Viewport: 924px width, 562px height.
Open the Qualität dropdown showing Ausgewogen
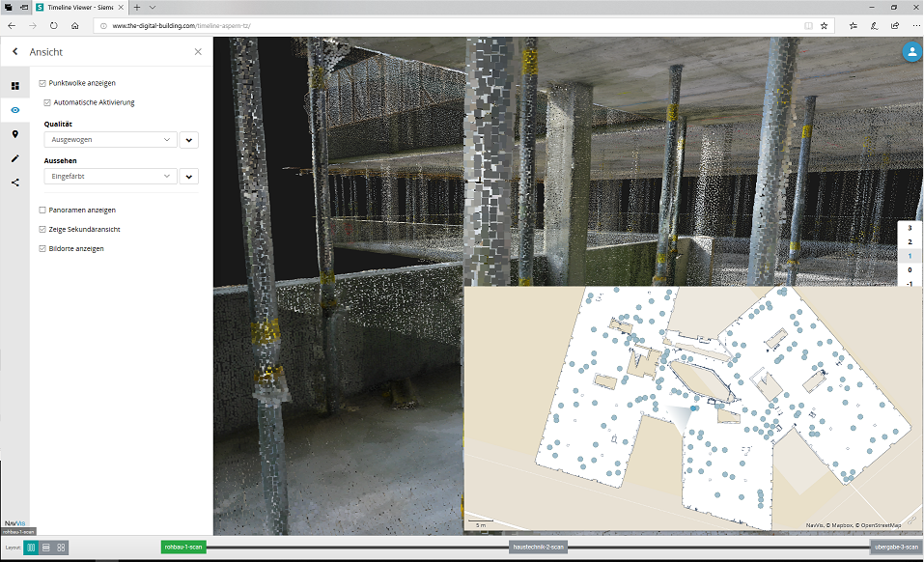click(x=110, y=140)
